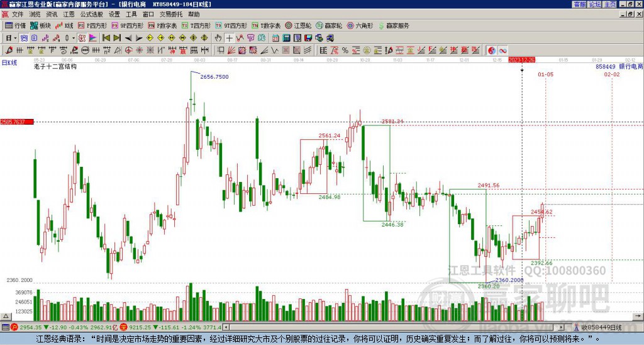This screenshot has width=644, height=345.
Task: Click the highlighted date marker 2023-12-26
Action: [x=521, y=60]
